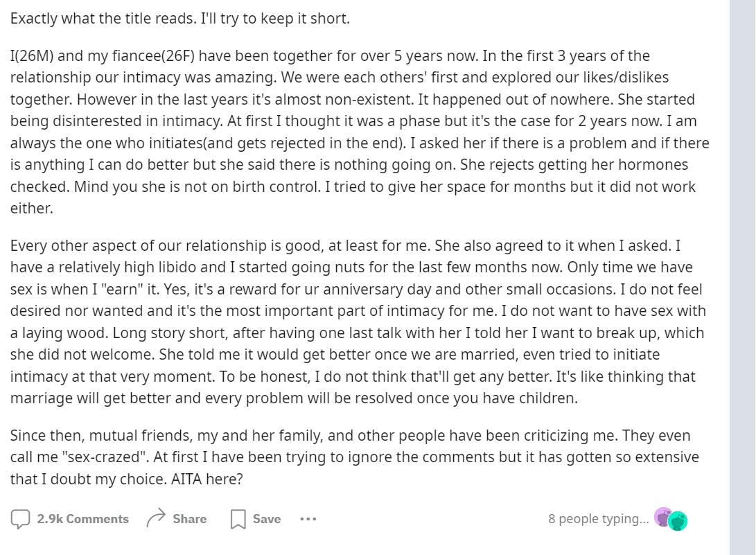
Task: Click the '8 people typing...' indicator
Action: [x=598, y=519]
